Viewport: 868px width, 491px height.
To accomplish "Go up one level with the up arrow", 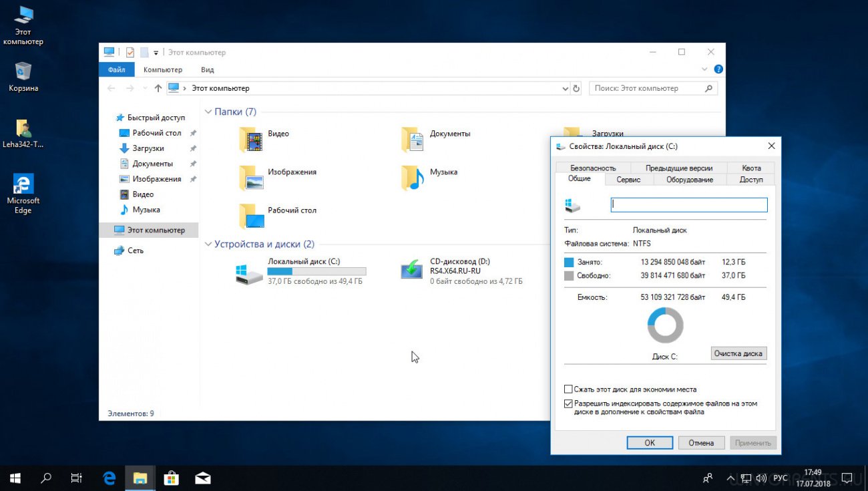I will (x=158, y=88).
